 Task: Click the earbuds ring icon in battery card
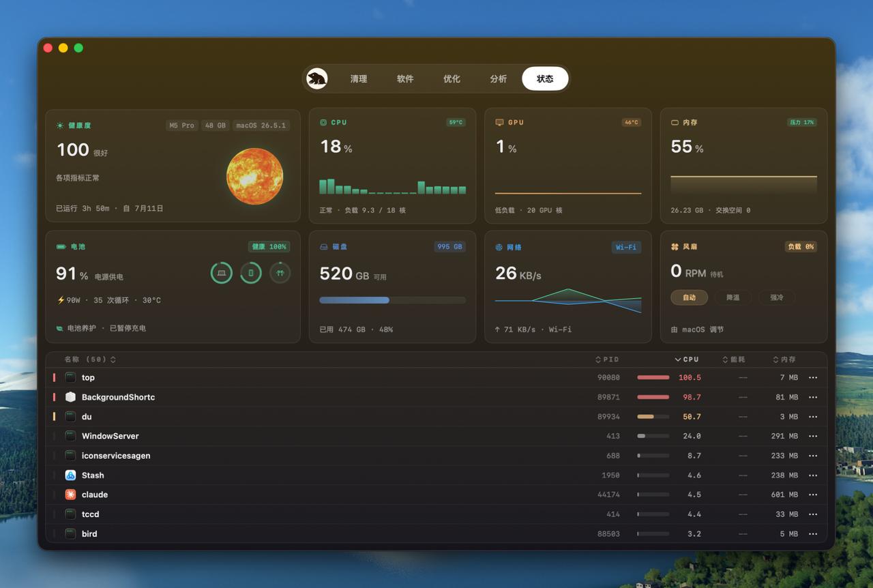pyautogui.click(x=280, y=273)
